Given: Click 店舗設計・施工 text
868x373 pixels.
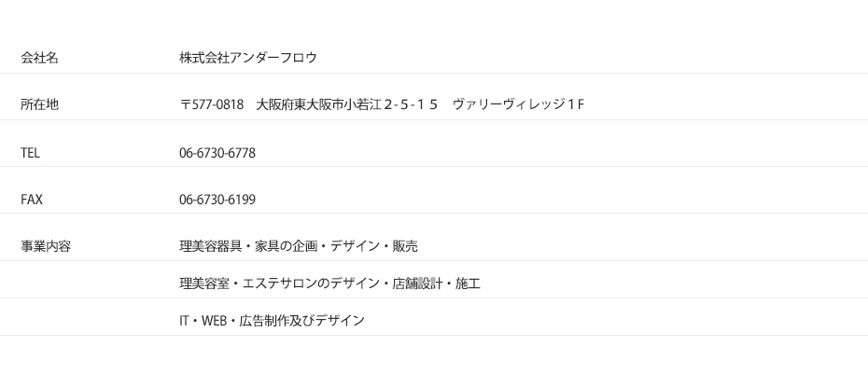Looking at the screenshot, I should point(436,283).
